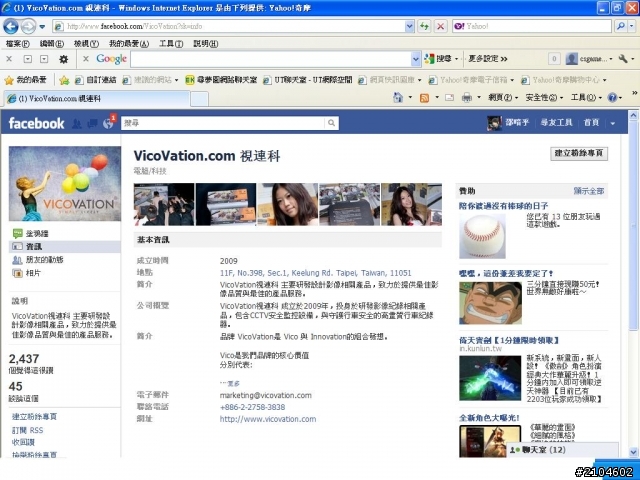
Task: Click the Read mail icon
Action: (449, 98)
